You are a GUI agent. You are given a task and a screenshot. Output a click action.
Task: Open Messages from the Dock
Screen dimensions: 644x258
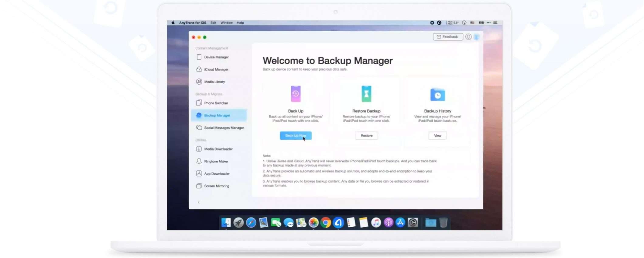pos(288,223)
